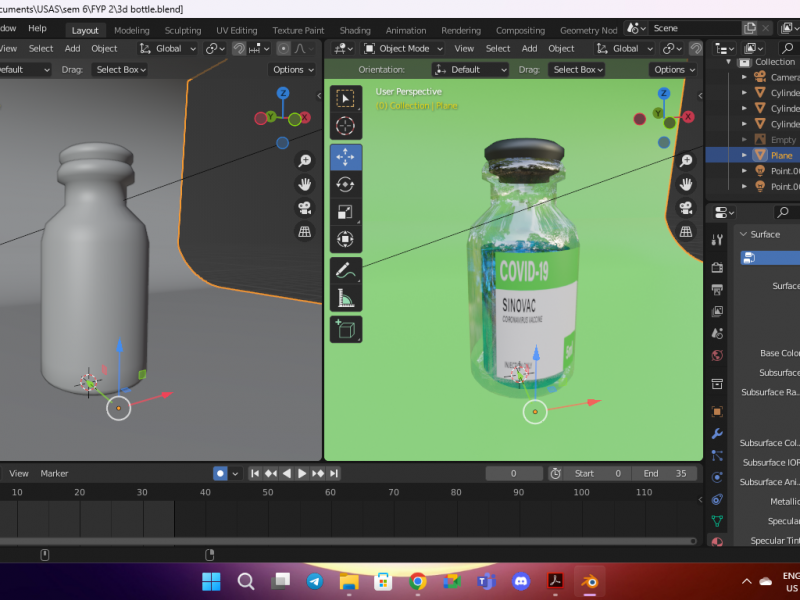Activate the 3D Cursor tool
The image size is (800, 600).
(x=345, y=125)
